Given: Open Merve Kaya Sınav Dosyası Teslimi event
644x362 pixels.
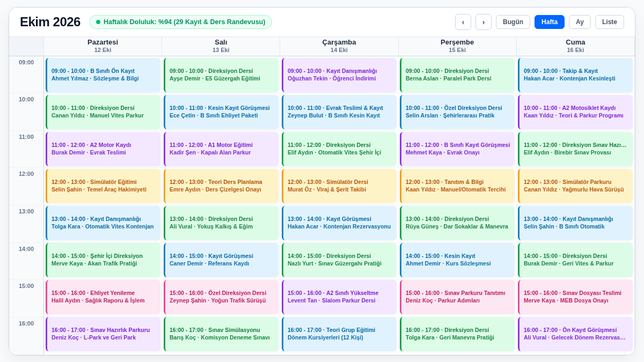Looking at the screenshot, I should tap(575, 297).
